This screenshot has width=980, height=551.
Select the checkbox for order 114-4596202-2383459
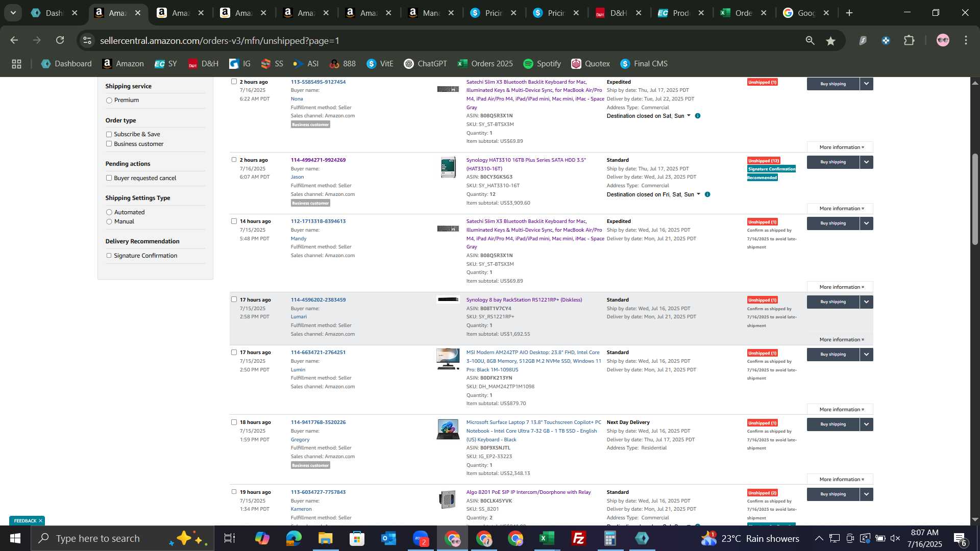click(234, 299)
